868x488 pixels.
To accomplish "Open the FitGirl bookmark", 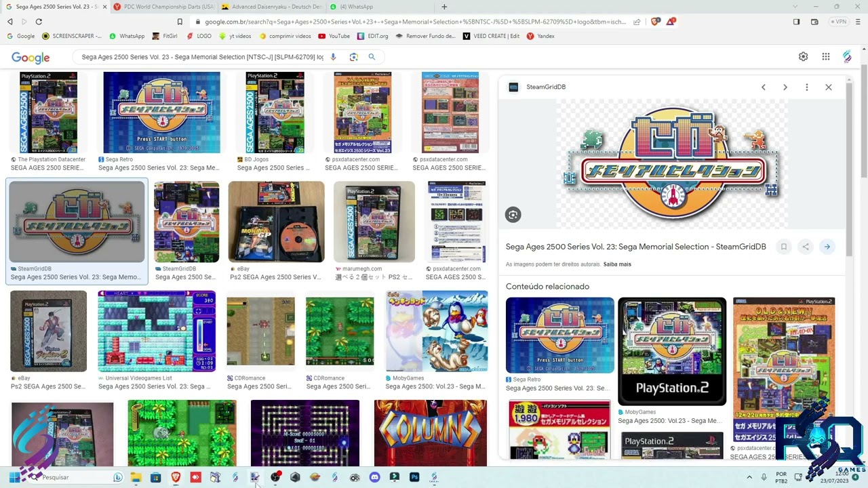I will (164, 36).
